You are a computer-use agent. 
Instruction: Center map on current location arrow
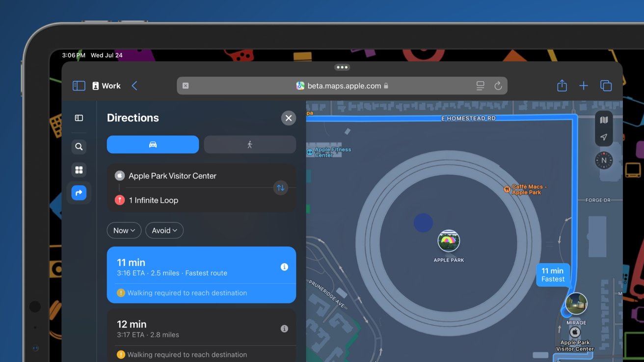[x=604, y=137]
